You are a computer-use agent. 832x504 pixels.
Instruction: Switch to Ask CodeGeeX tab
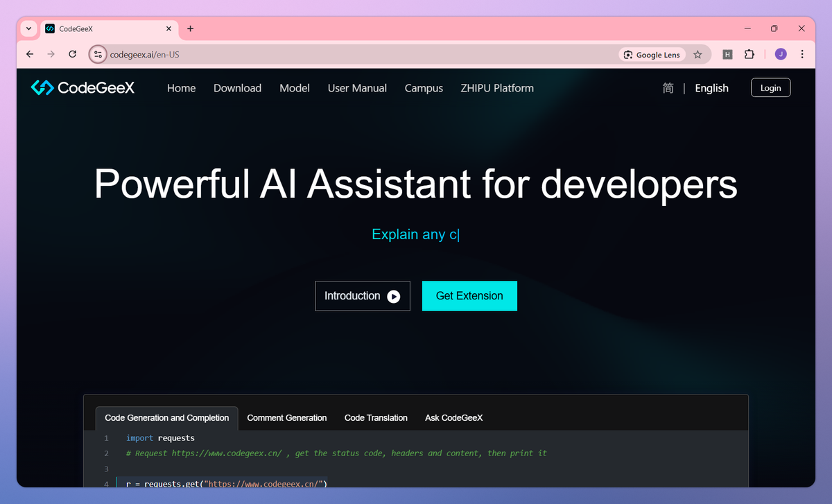[454, 418]
